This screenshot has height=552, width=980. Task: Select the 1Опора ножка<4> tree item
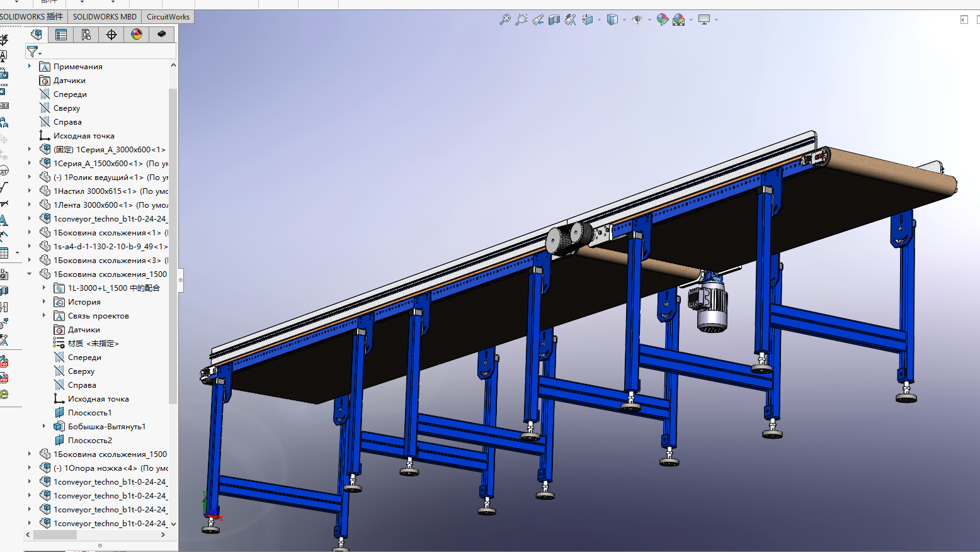point(103,468)
